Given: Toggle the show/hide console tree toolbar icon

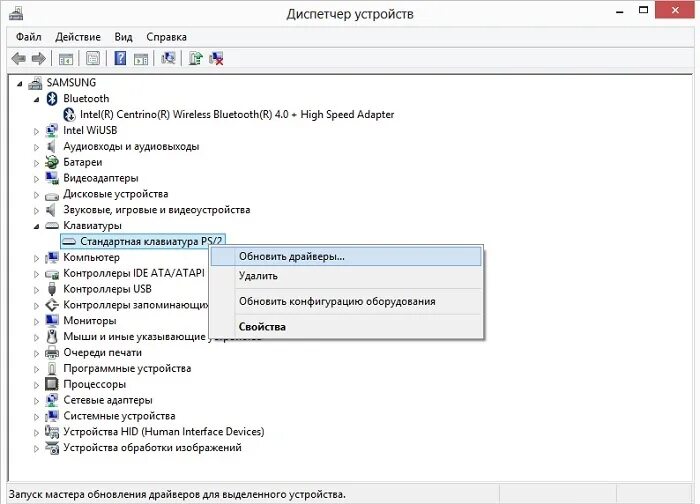Looking at the screenshot, I should [x=66, y=58].
